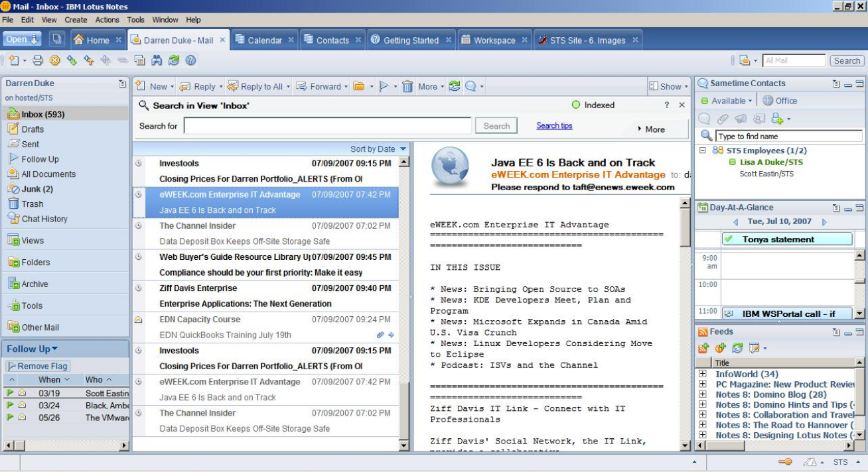Open the Tools menu in the menu bar

135,20
